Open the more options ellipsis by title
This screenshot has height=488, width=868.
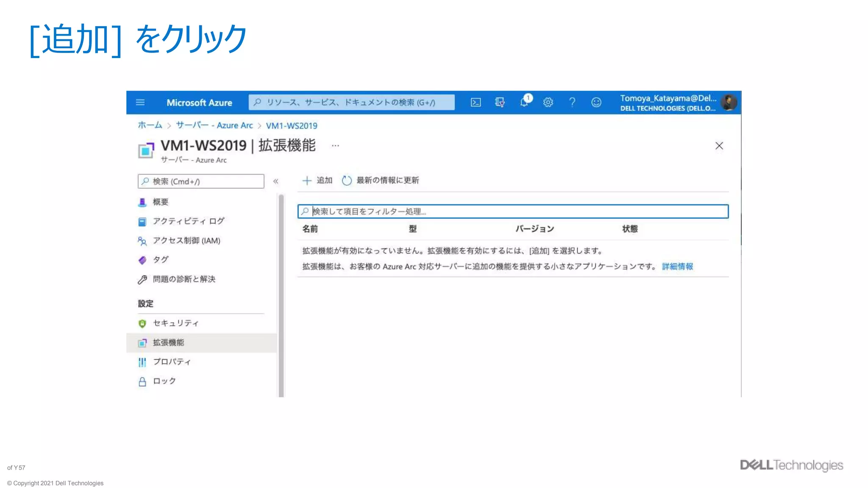click(x=335, y=146)
